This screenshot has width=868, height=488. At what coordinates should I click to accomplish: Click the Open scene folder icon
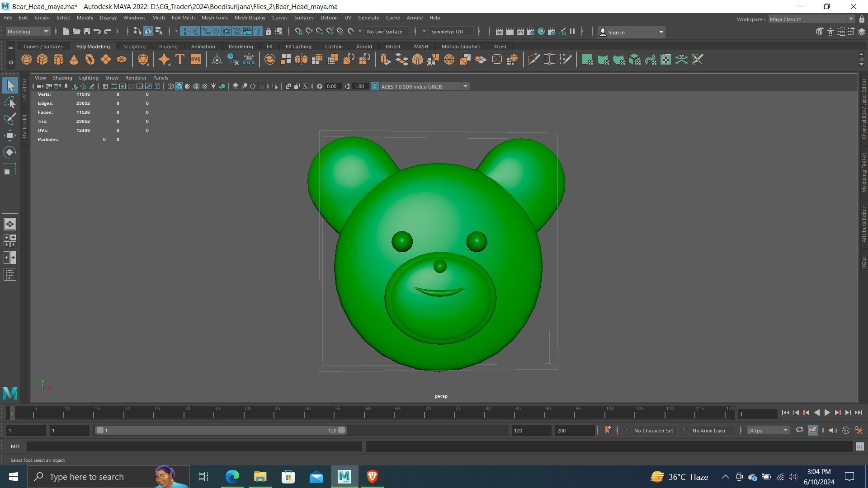click(x=76, y=31)
